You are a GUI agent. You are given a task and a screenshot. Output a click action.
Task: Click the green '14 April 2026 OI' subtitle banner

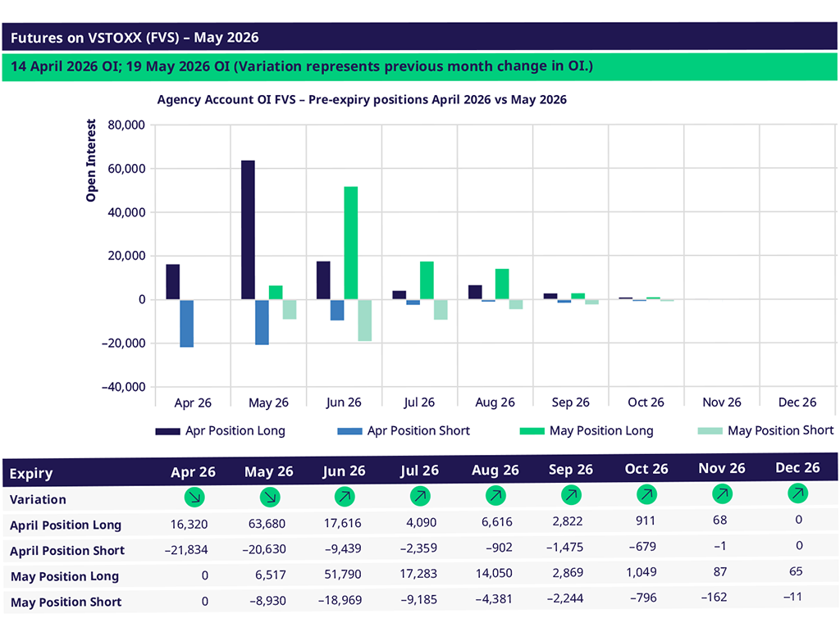click(x=419, y=67)
